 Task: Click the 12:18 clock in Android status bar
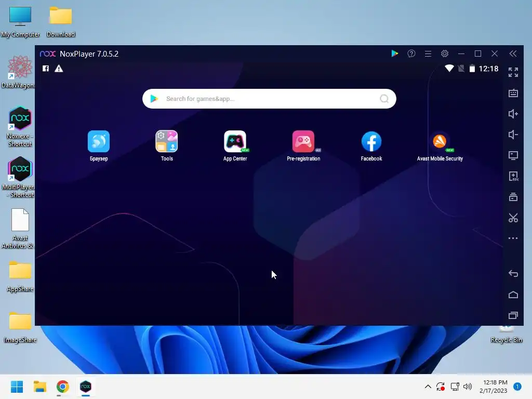[488, 69]
